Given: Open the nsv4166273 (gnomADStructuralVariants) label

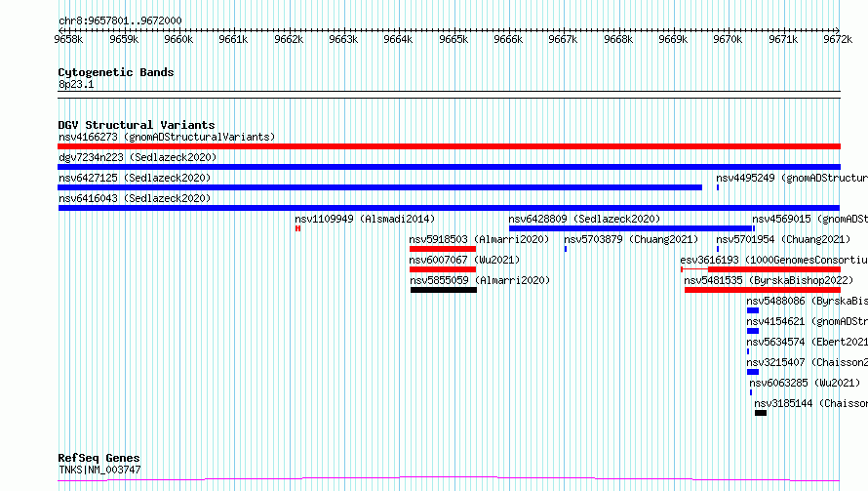Looking at the screenshot, I should tap(167, 137).
